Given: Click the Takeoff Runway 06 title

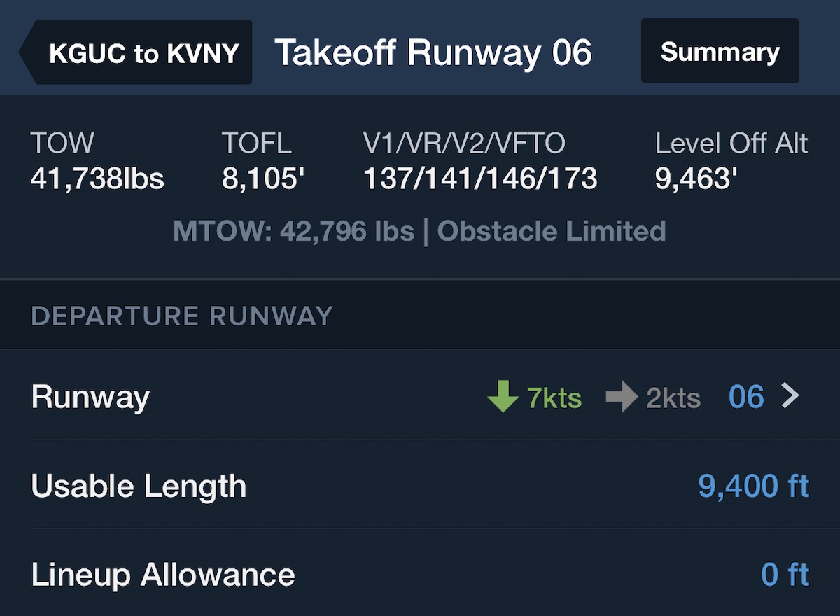Looking at the screenshot, I should (433, 52).
